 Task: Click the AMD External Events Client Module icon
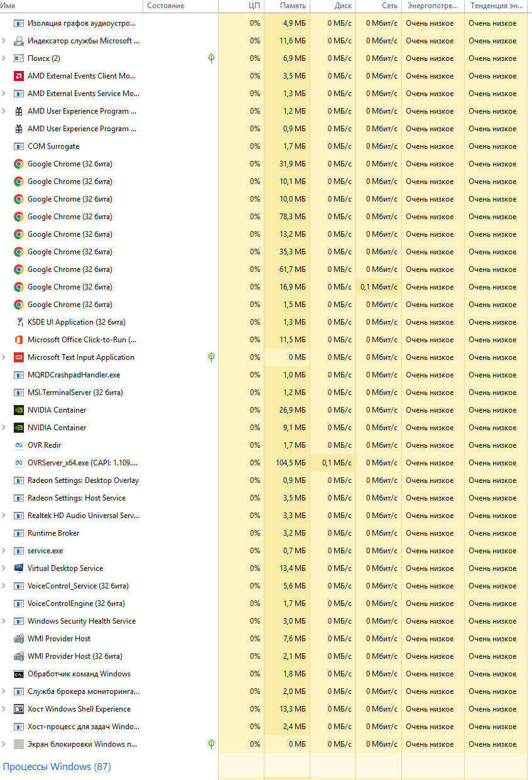coord(19,76)
